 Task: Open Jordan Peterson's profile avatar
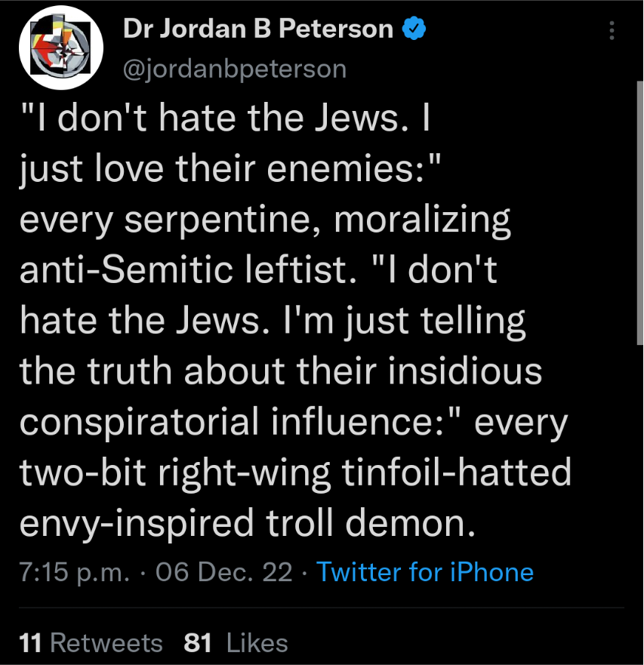click(60, 48)
